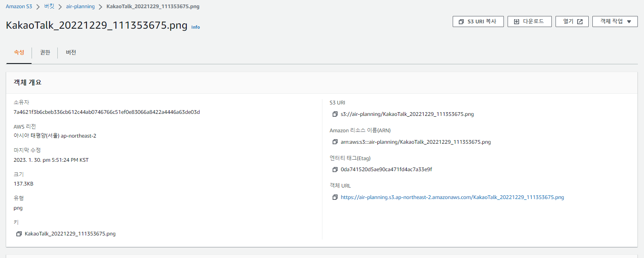Screen dimensions: 644x258
Task: Copy the object key icon
Action: click(x=19, y=234)
